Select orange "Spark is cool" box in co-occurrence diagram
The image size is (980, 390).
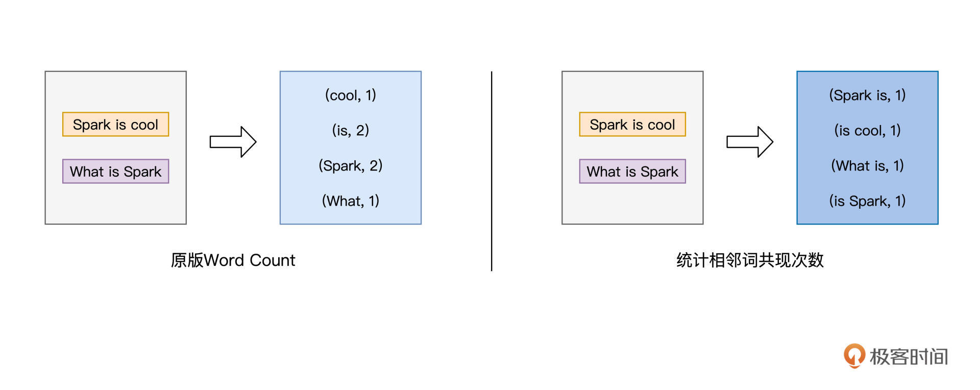click(632, 125)
